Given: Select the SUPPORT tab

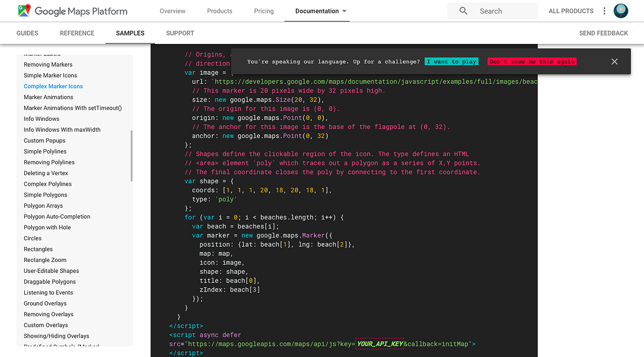Looking at the screenshot, I should pos(180,33).
